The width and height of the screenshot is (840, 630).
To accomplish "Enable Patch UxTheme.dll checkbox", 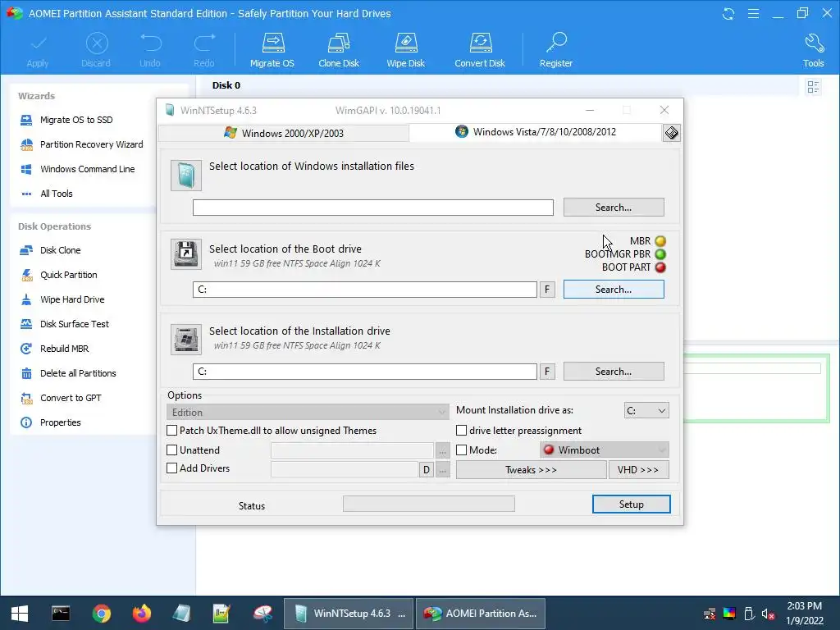I will click(x=172, y=430).
